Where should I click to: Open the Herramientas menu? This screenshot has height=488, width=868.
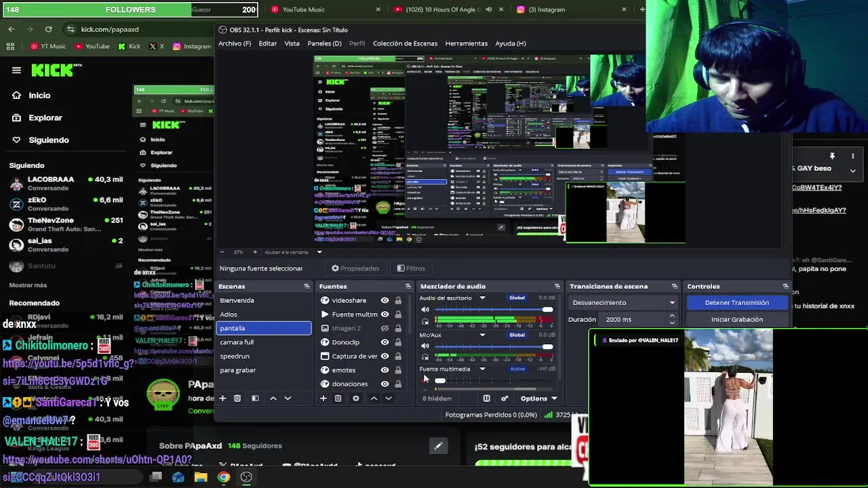pyautogui.click(x=466, y=43)
